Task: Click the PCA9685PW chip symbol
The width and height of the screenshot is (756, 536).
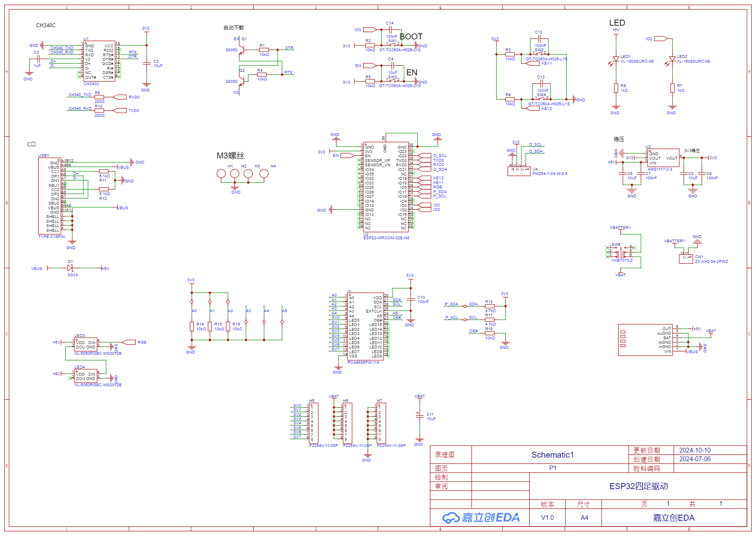Action: 365,326
